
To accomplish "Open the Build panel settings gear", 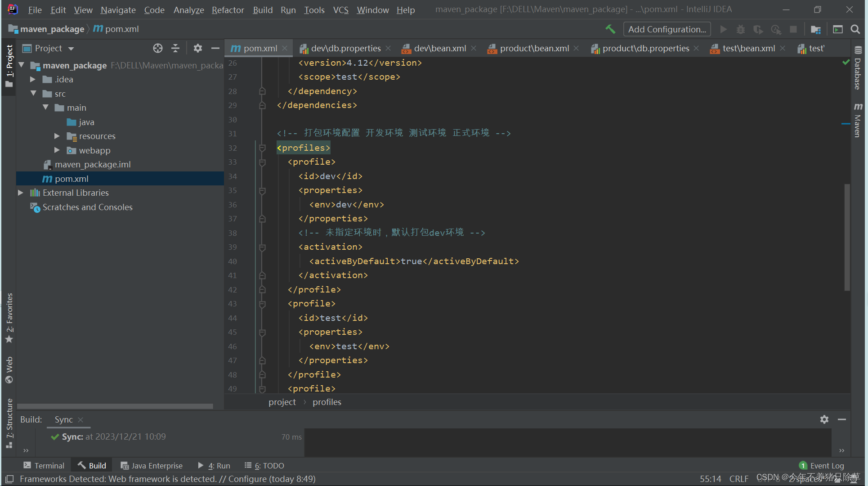I will point(824,419).
